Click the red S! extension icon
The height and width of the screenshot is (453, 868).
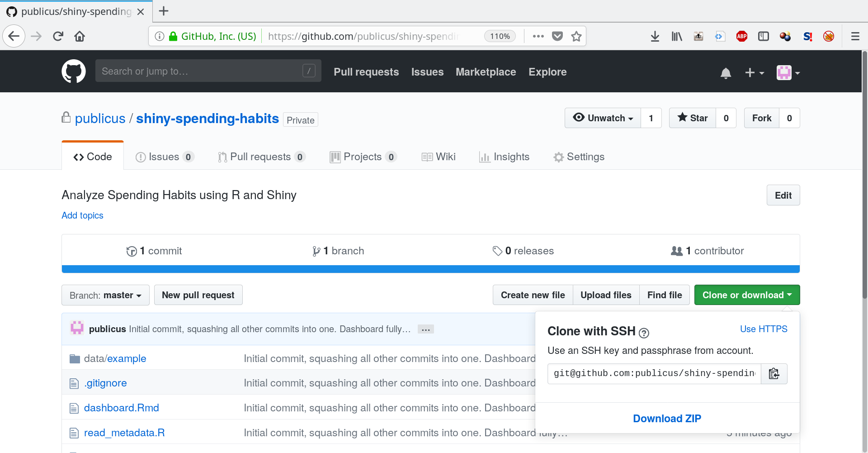tap(807, 36)
